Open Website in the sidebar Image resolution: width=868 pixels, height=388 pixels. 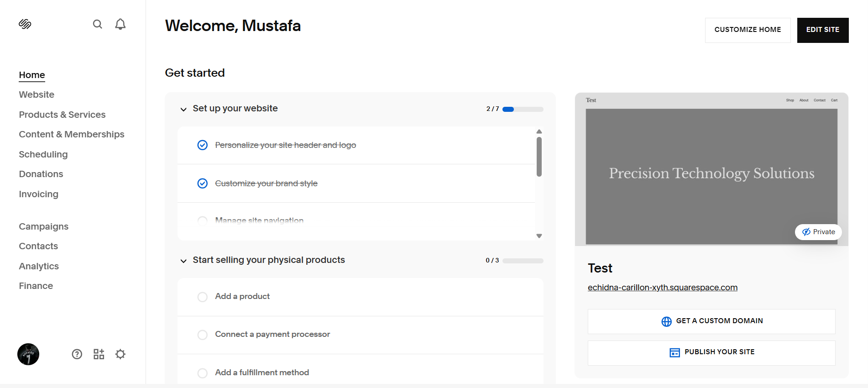click(x=37, y=94)
